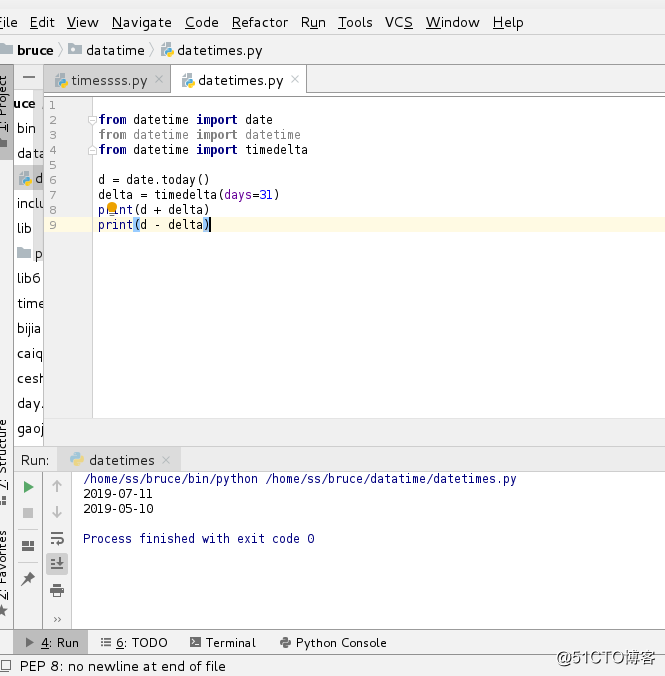
Task: Toggle scroll to end icon in Run panel
Action: coord(57,564)
